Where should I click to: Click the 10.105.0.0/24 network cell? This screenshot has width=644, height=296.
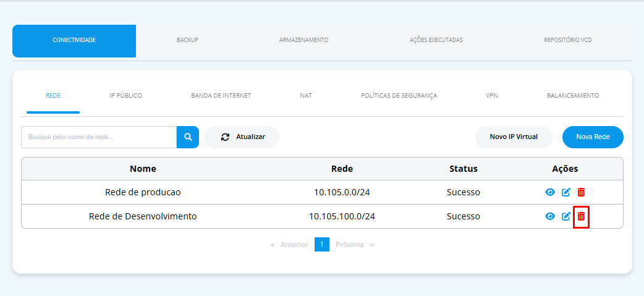(x=342, y=192)
